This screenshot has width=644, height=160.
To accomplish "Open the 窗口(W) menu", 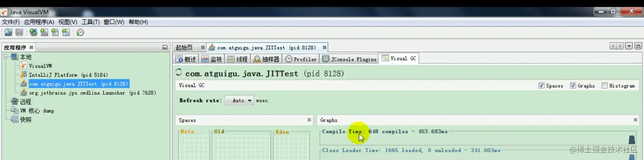I will [114, 22].
